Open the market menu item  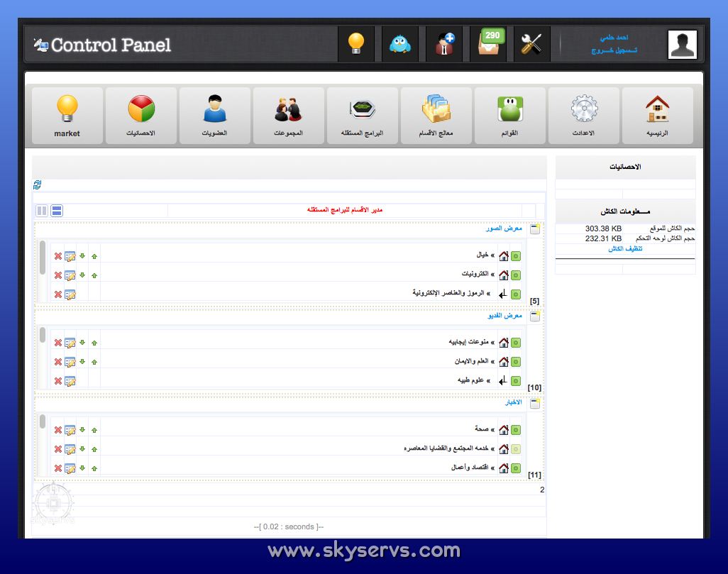67,116
